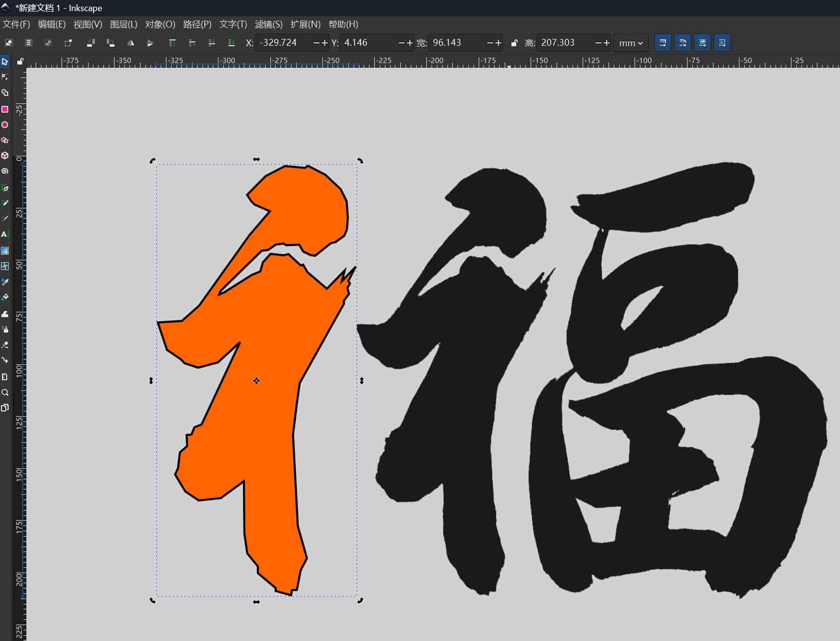
Task: Open the 文字(T) menu
Action: click(x=233, y=24)
